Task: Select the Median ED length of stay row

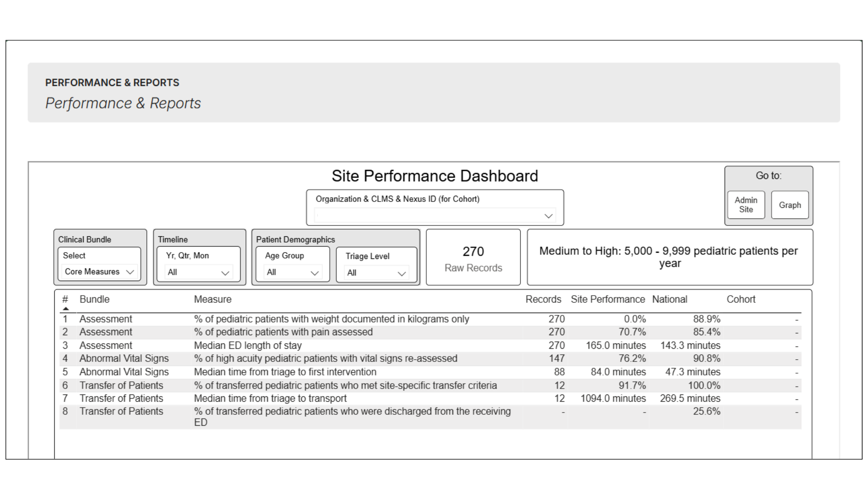Action: coord(247,346)
